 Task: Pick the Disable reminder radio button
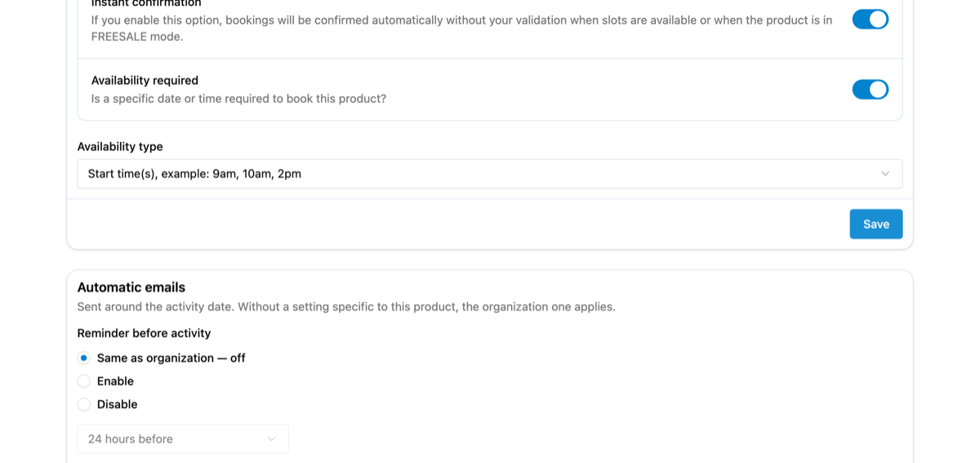coord(83,404)
